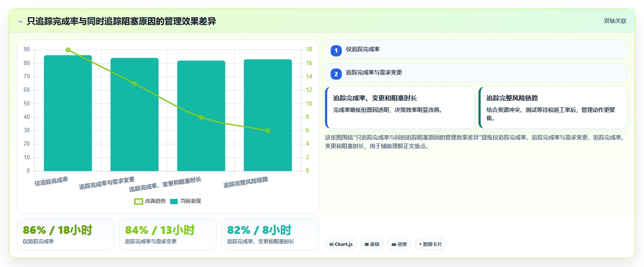The width and height of the screenshot is (644, 267).
Task: Click the trend line point at 8 hours
Action: pos(201,117)
